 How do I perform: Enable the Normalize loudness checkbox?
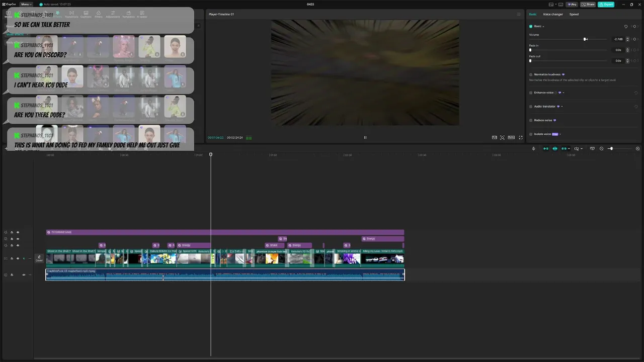coord(531,74)
